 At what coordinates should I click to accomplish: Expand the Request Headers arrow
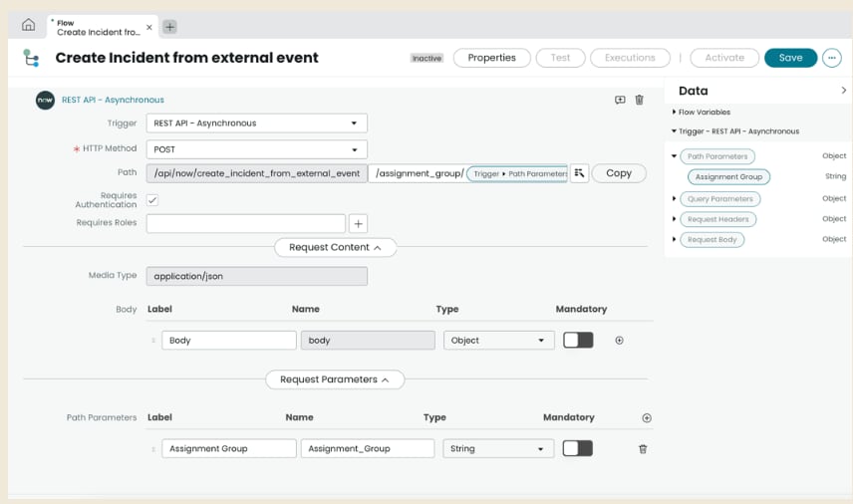pyautogui.click(x=674, y=219)
